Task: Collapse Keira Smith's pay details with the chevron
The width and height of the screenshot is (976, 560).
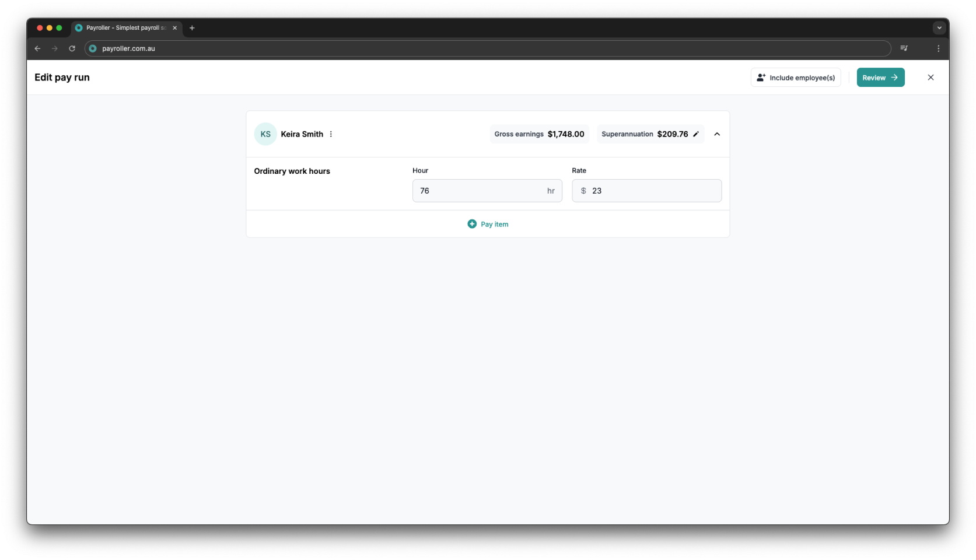Action: [x=717, y=134]
